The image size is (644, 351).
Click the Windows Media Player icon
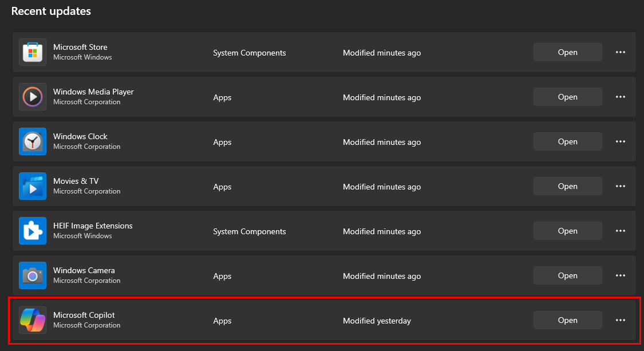coord(33,97)
